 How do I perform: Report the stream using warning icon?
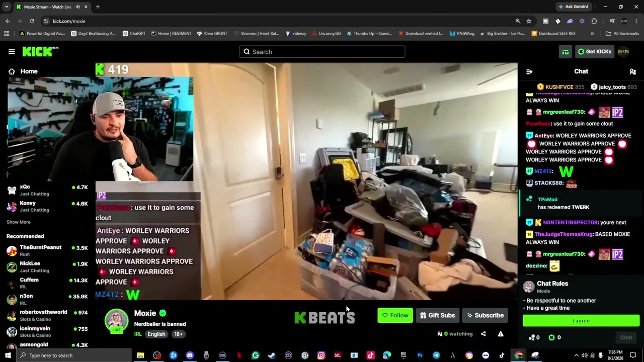[x=501, y=334]
